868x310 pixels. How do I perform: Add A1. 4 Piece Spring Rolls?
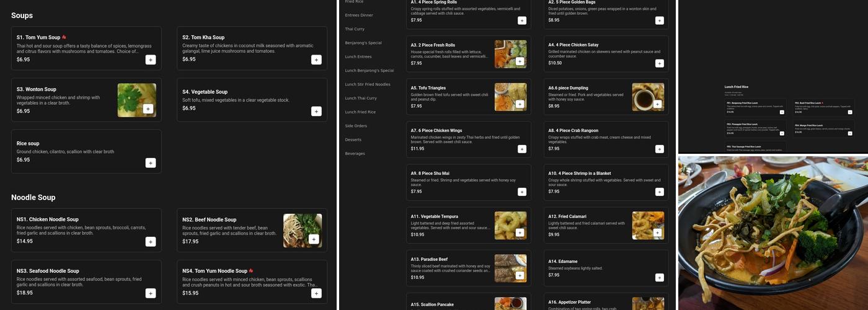pyautogui.click(x=522, y=20)
